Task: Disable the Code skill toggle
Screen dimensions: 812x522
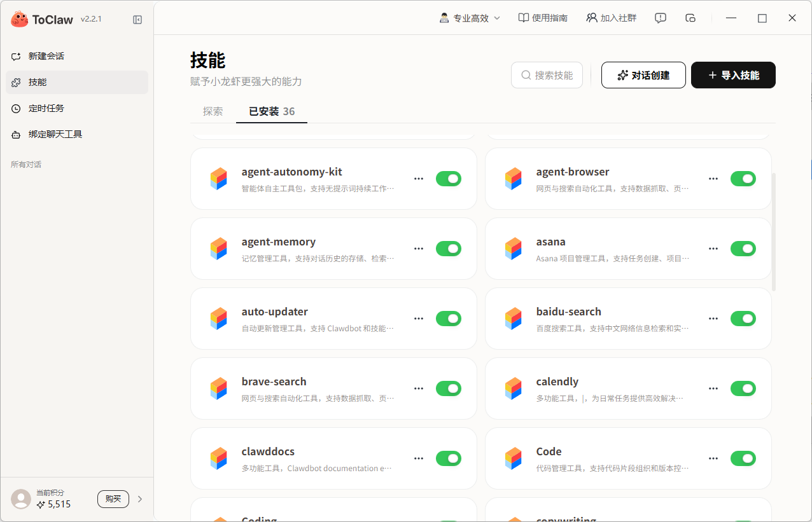Action: pyautogui.click(x=743, y=458)
